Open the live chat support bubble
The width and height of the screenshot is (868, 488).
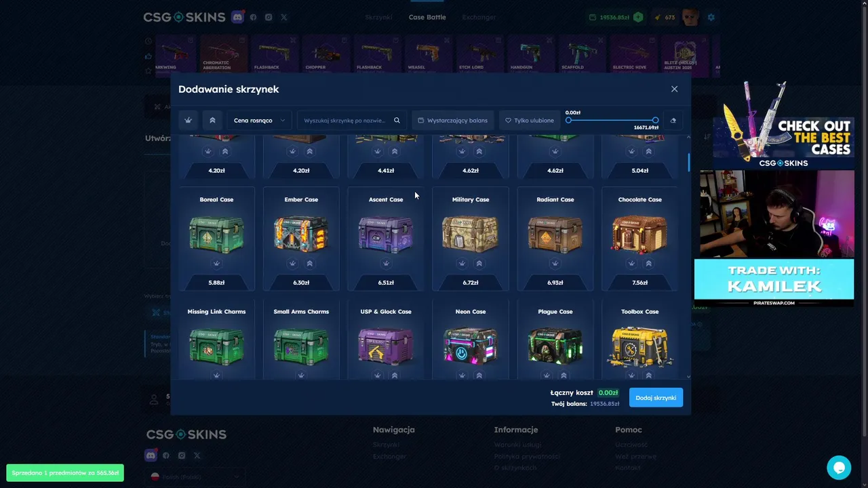(x=839, y=468)
